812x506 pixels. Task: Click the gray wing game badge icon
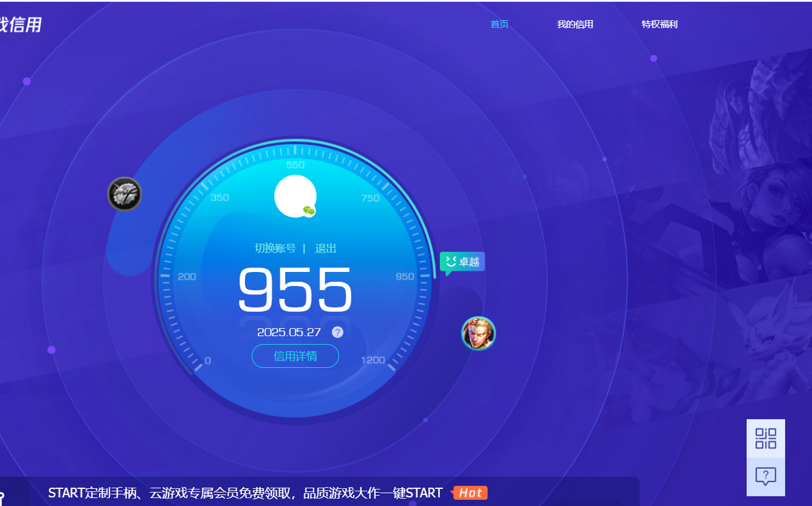click(125, 194)
